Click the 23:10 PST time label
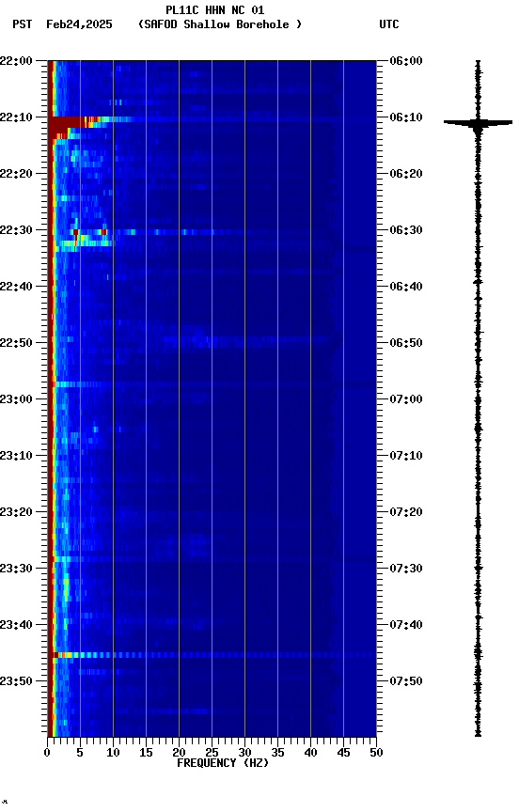This screenshot has height=812, width=519. [16, 456]
